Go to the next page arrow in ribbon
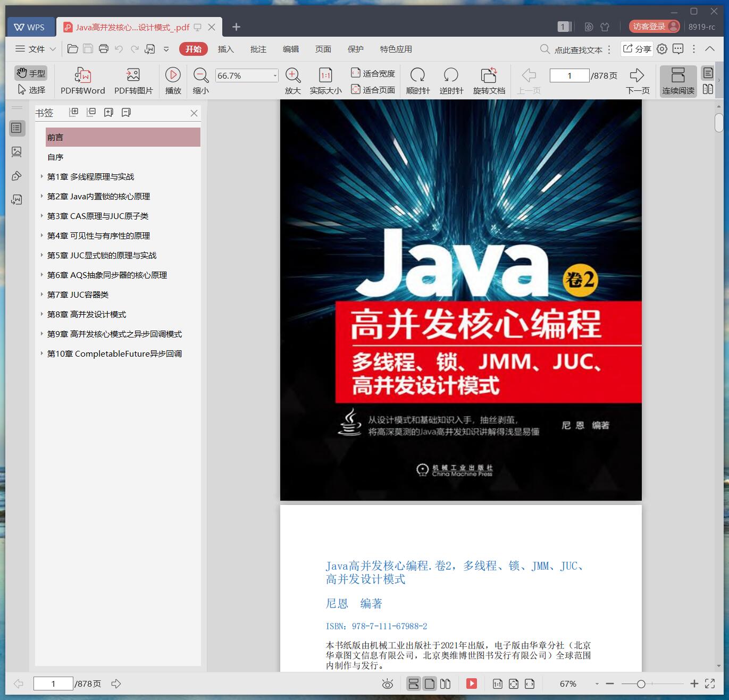 pyautogui.click(x=637, y=81)
